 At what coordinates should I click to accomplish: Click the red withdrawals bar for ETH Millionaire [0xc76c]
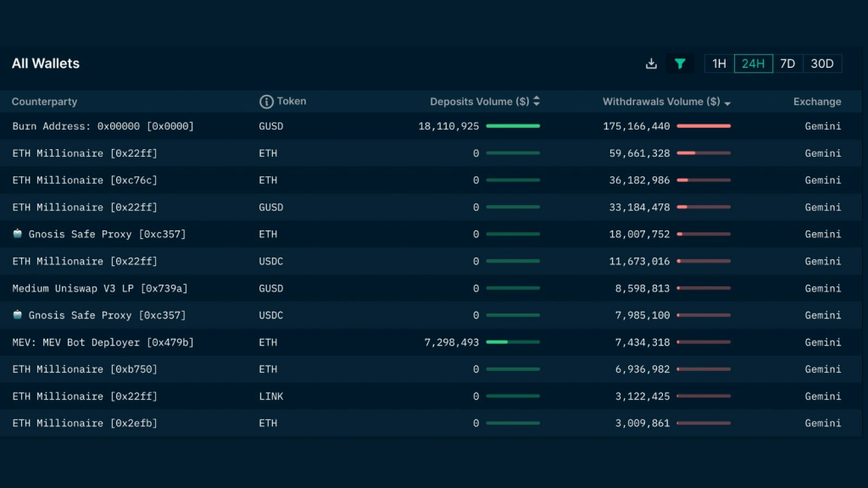point(704,180)
